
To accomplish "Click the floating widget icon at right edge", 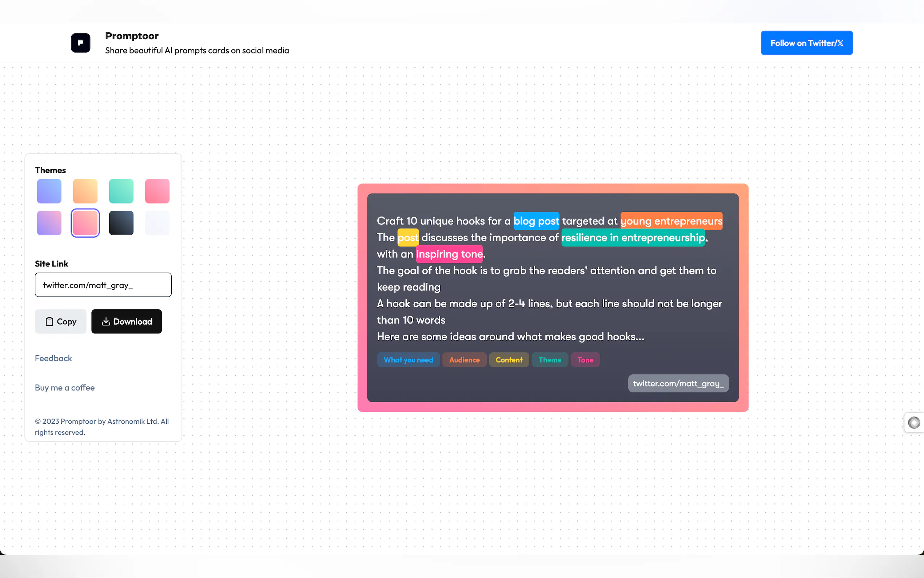I will (914, 423).
